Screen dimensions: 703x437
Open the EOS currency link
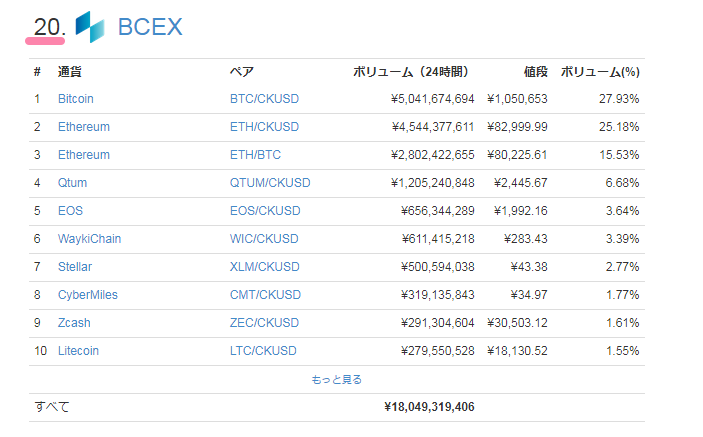pyautogui.click(x=70, y=211)
